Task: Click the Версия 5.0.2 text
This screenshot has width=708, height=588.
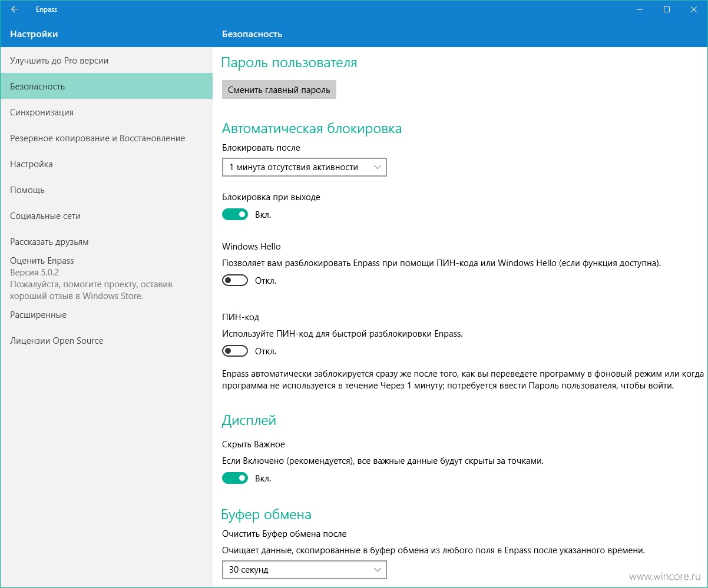Action: (x=34, y=273)
